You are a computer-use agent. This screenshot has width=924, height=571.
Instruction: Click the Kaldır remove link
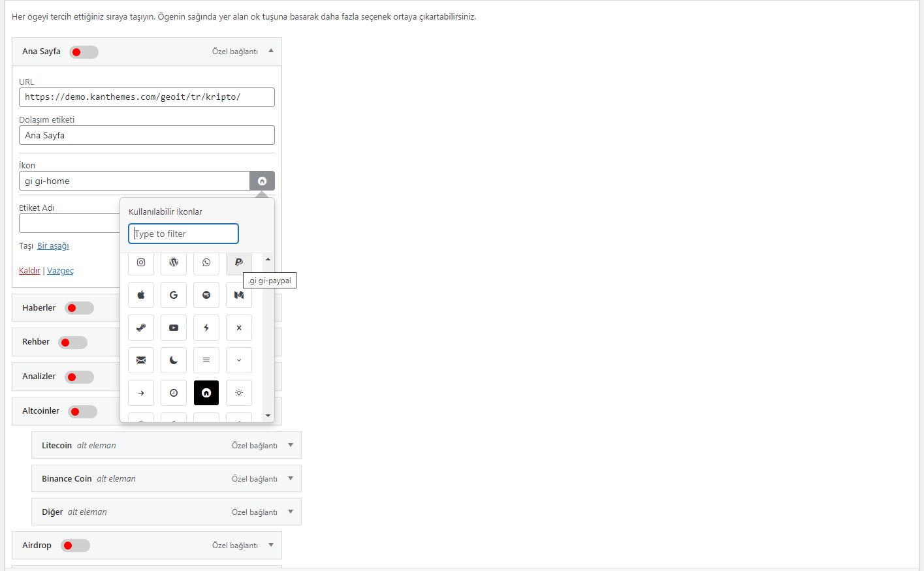click(x=29, y=271)
